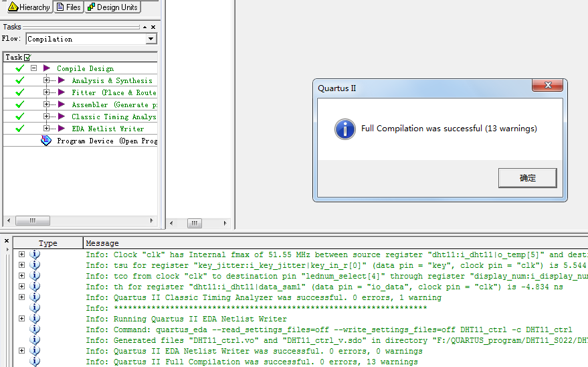Click info icon of the fmax 51.55 MHz message
The width and height of the screenshot is (588, 367).
point(35,254)
